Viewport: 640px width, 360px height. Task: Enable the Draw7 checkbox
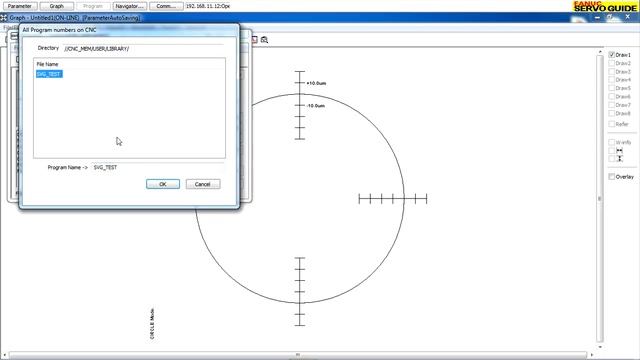pyautogui.click(x=611, y=105)
